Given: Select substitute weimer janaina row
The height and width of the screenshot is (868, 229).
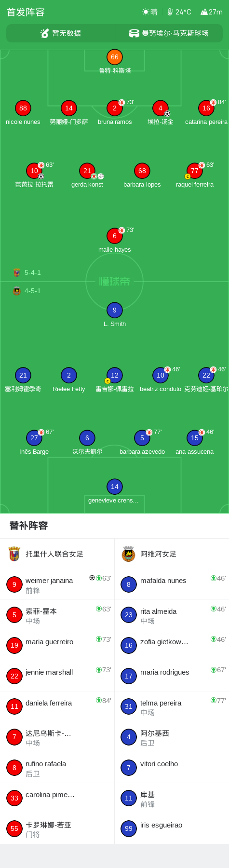Looking at the screenshot, I should pyautogui.click(x=57, y=585).
